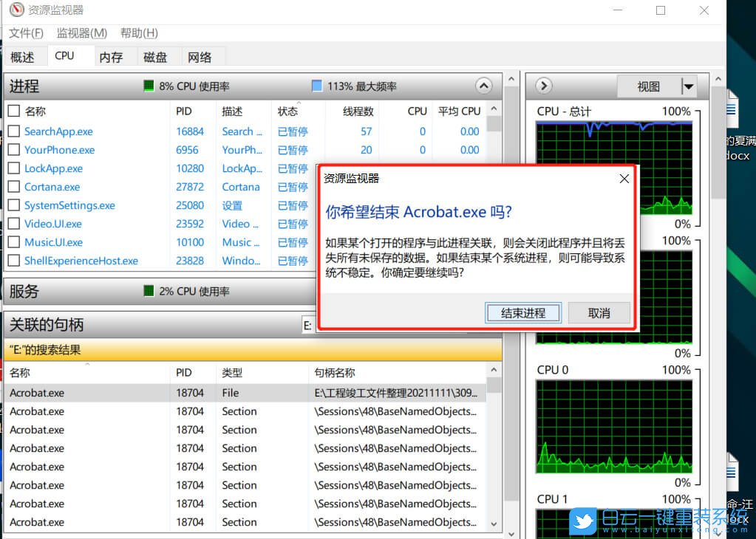Open the 监视器 menu
The image size is (756, 539).
81,33
